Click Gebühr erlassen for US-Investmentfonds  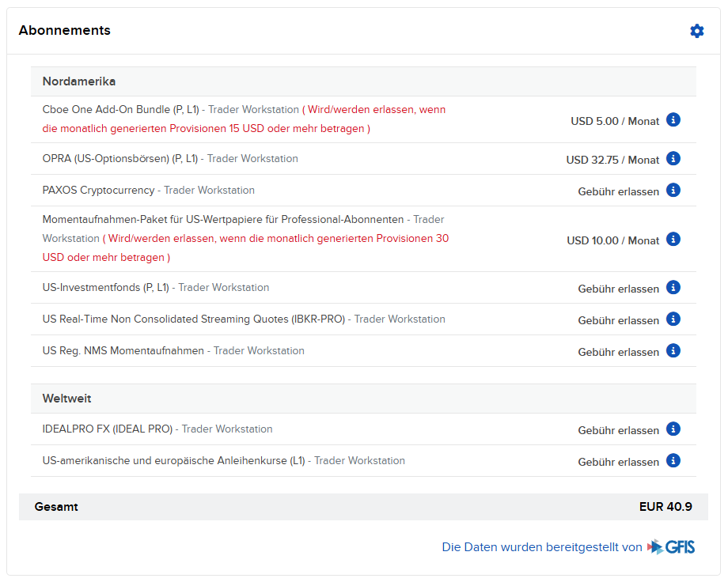click(x=619, y=289)
